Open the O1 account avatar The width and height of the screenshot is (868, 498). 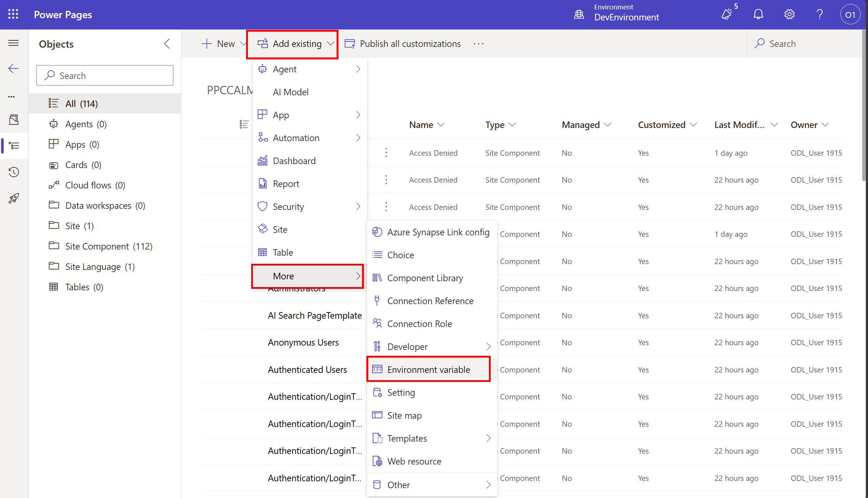coord(850,14)
